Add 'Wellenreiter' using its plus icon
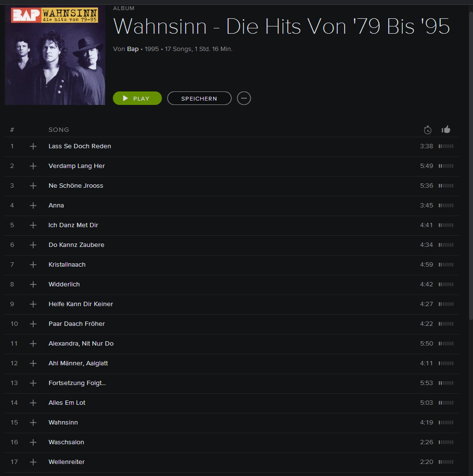 tap(33, 462)
